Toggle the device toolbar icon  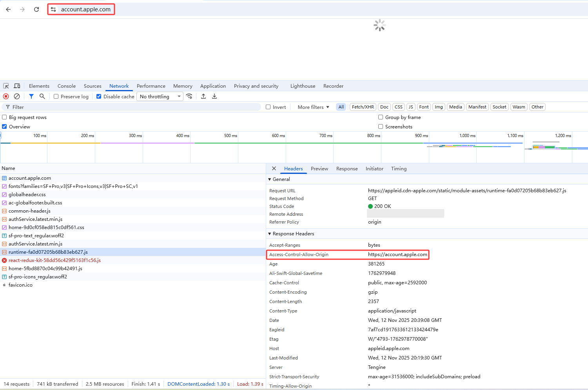[17, 86]
